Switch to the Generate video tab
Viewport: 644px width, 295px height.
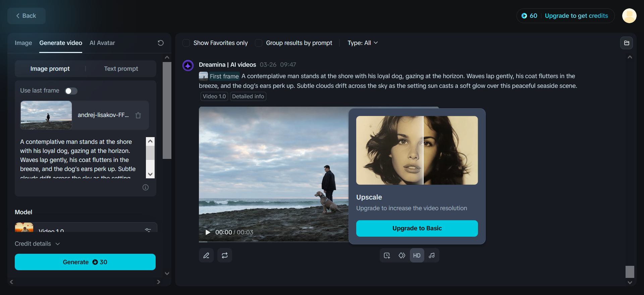click(61, 43)
